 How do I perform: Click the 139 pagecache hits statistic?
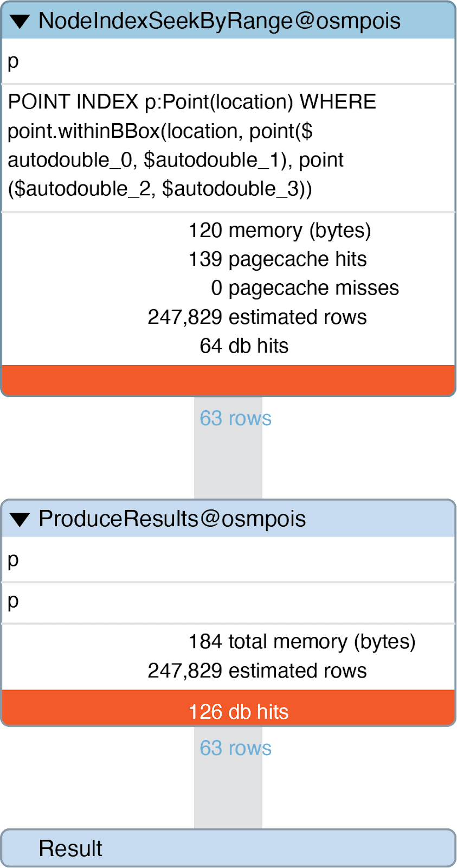coord(277,259)
